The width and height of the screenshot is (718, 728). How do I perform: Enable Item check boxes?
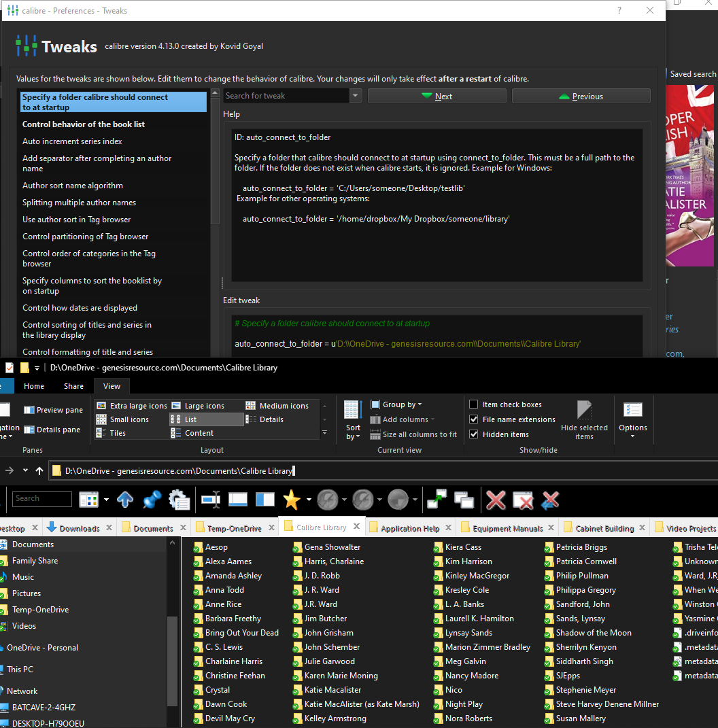coord(474,404)
